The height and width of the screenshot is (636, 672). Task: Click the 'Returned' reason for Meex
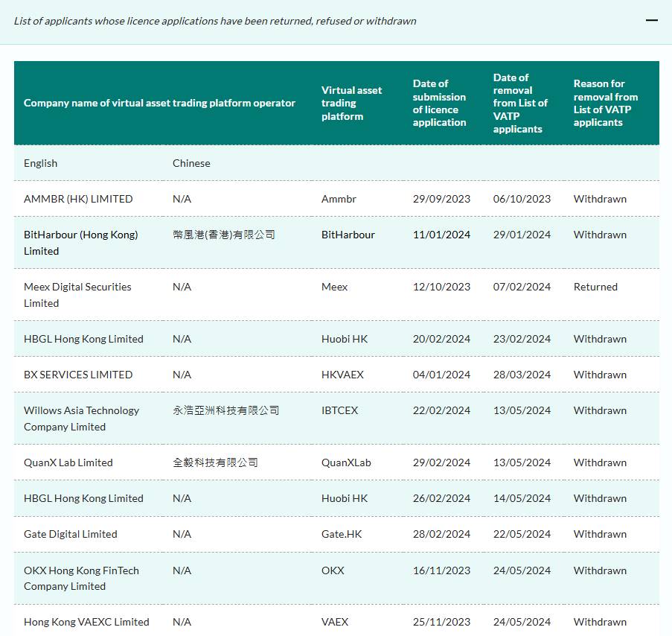click(595, 287)
